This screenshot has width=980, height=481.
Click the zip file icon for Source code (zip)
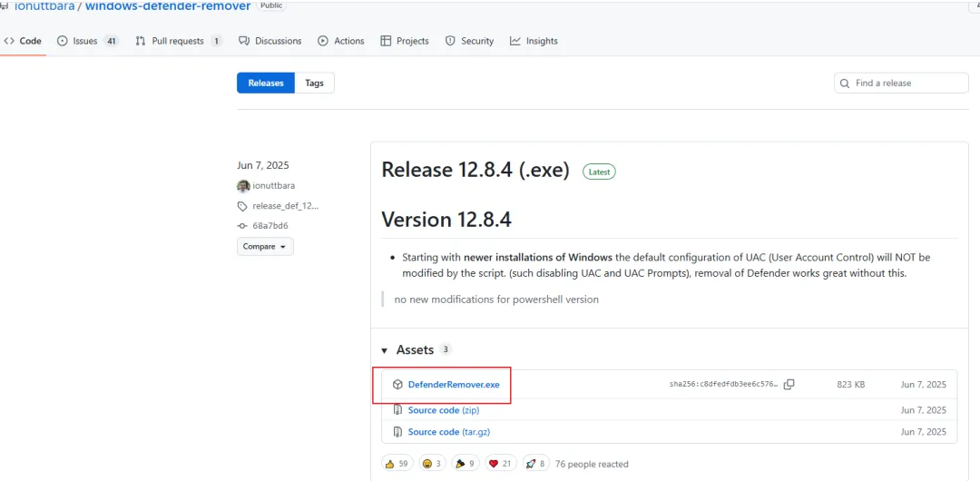pos(397,410)
